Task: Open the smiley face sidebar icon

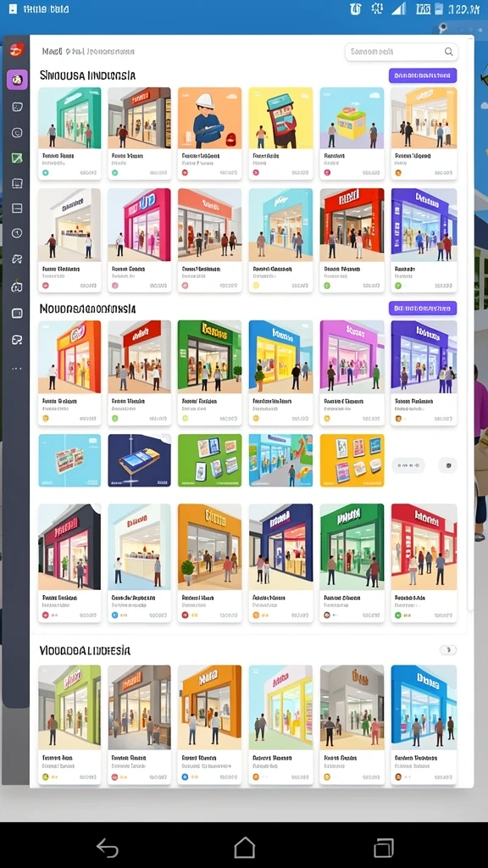Action: tap(17, 133)
